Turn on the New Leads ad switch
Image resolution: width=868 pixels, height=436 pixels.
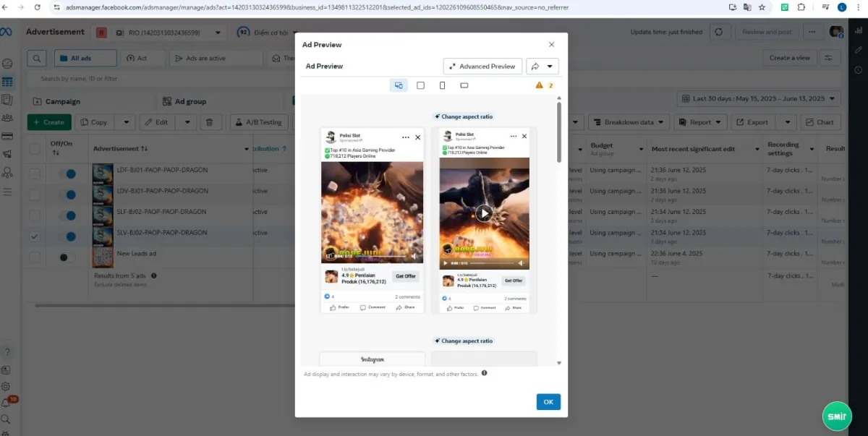[x=67, y=257]
